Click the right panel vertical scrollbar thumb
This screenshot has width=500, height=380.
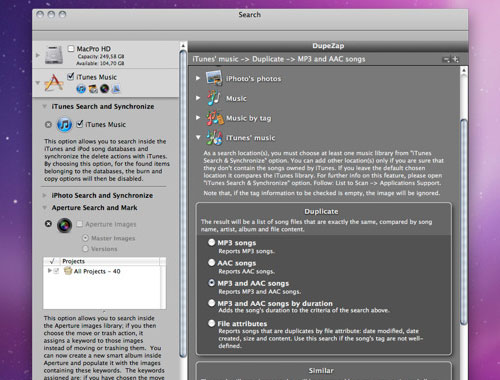point(463,221)
